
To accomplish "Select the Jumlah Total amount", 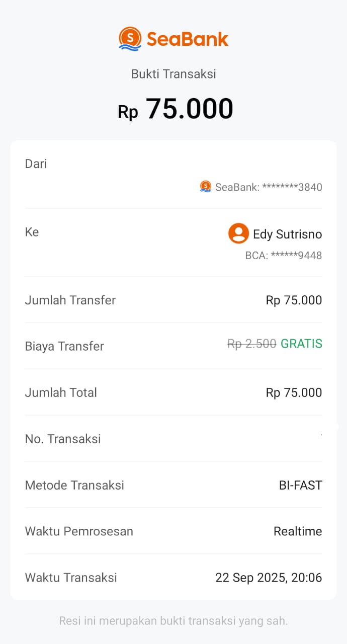I will 294,392.
